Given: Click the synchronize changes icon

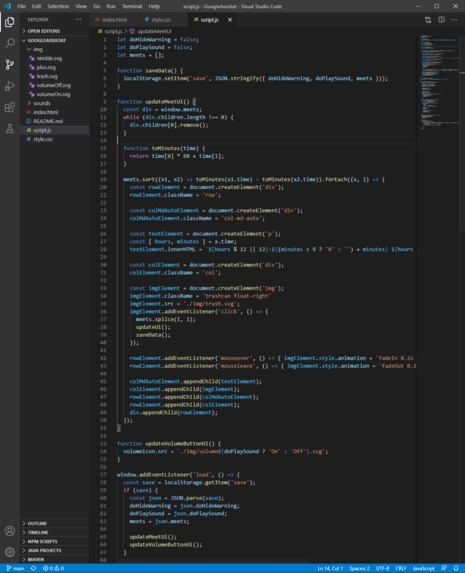Looking at the screenshot, I should 33,568.
